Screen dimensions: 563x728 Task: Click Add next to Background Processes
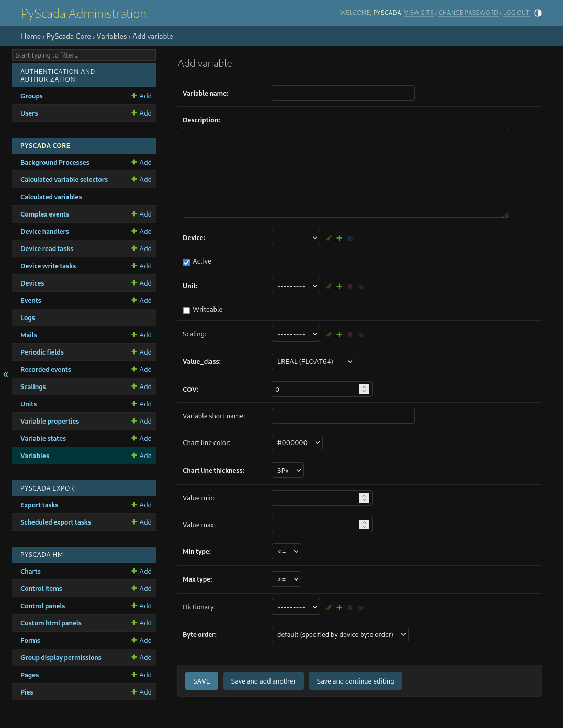click(141, 162)
